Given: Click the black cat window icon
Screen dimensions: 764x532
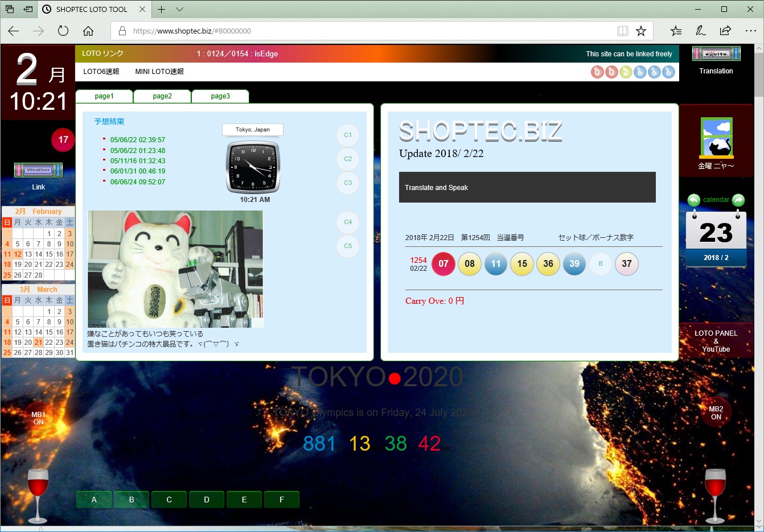Looking at the screenshot, I should pyautogui.click(x=716, y=138).
